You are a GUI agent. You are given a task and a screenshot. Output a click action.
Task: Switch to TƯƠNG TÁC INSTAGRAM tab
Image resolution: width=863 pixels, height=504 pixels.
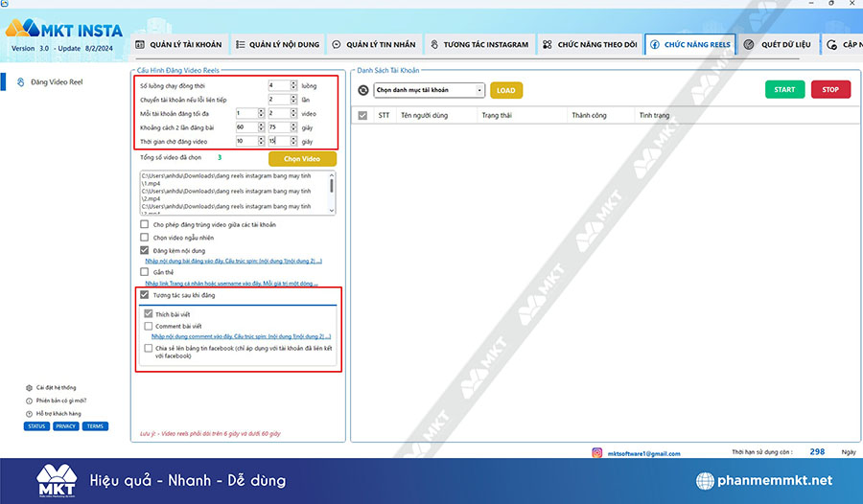click(479, 45)
